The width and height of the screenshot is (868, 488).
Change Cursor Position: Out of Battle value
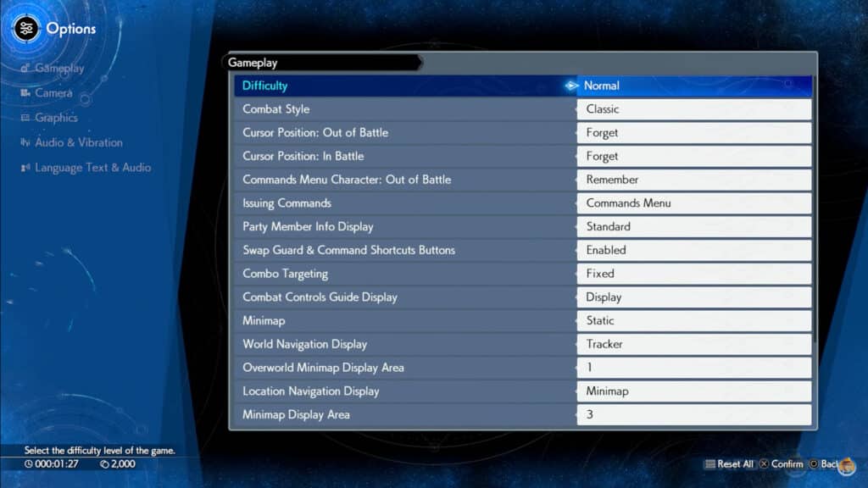tap(694, 133)
